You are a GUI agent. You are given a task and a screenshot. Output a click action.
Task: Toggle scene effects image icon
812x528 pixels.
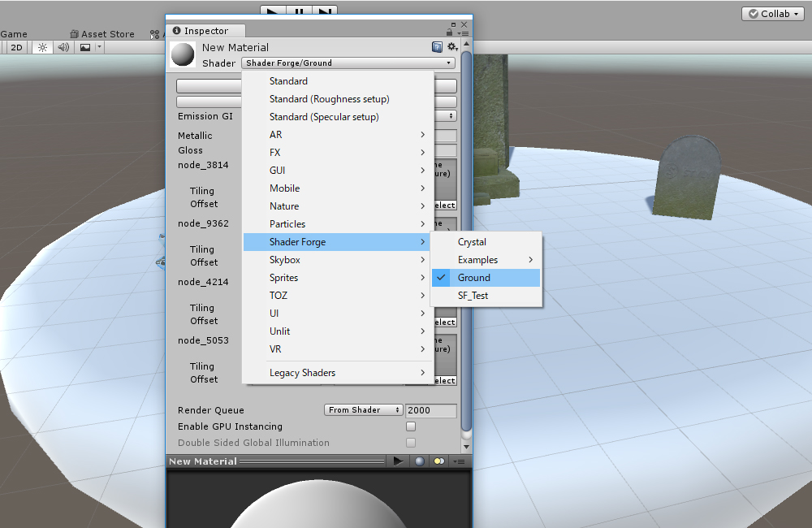click(x=85, y=48)
